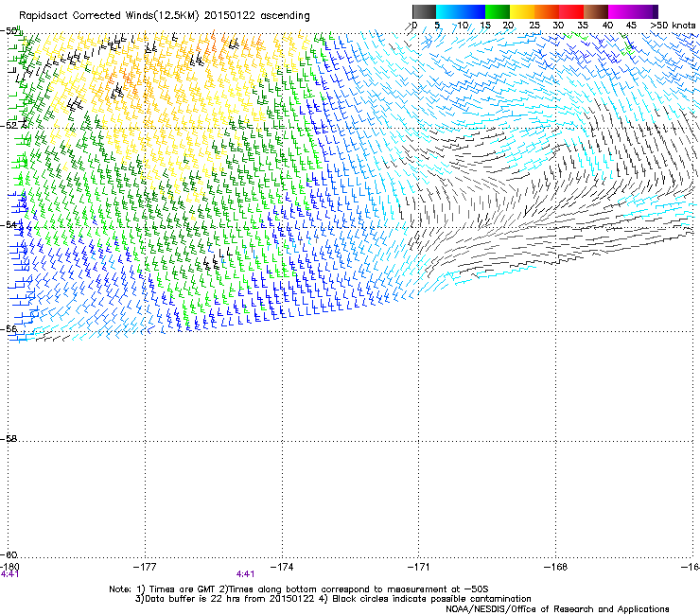Screen dimensions: 700x615
Task: Click the '>50 knots' legend label
Action: tap(673, 25)
